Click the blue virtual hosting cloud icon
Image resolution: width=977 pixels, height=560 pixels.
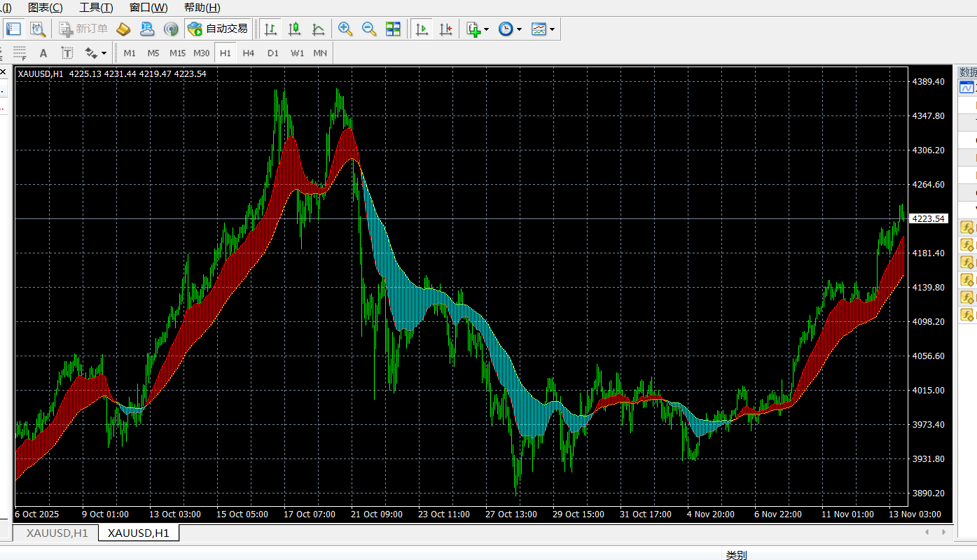coord(147,29)
